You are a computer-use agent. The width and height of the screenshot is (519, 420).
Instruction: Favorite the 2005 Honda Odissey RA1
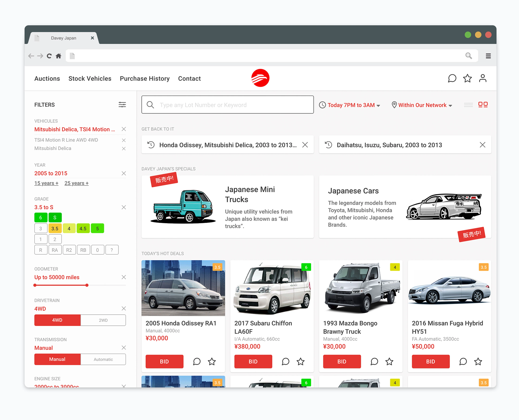pyautogui.click(x=212, y=361)
